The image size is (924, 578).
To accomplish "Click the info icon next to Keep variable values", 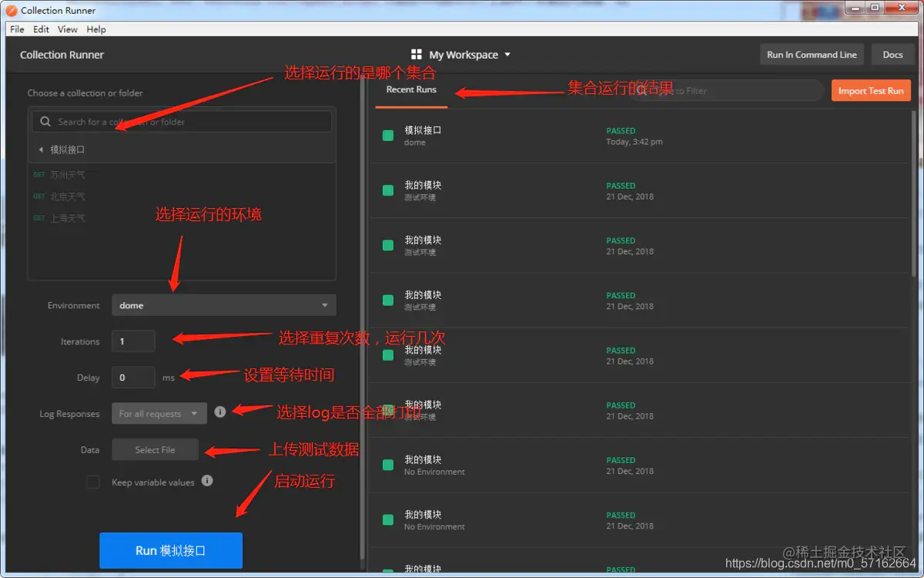I will pos(207,481).
